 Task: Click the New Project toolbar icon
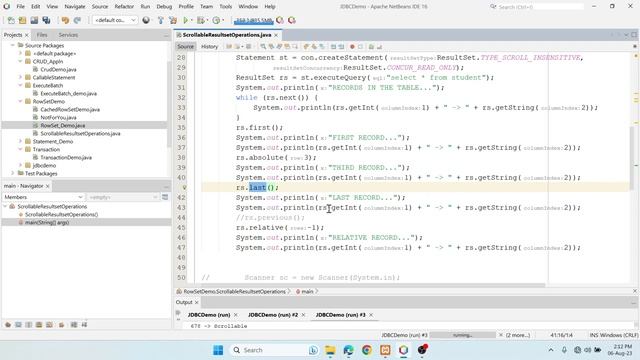22,20
